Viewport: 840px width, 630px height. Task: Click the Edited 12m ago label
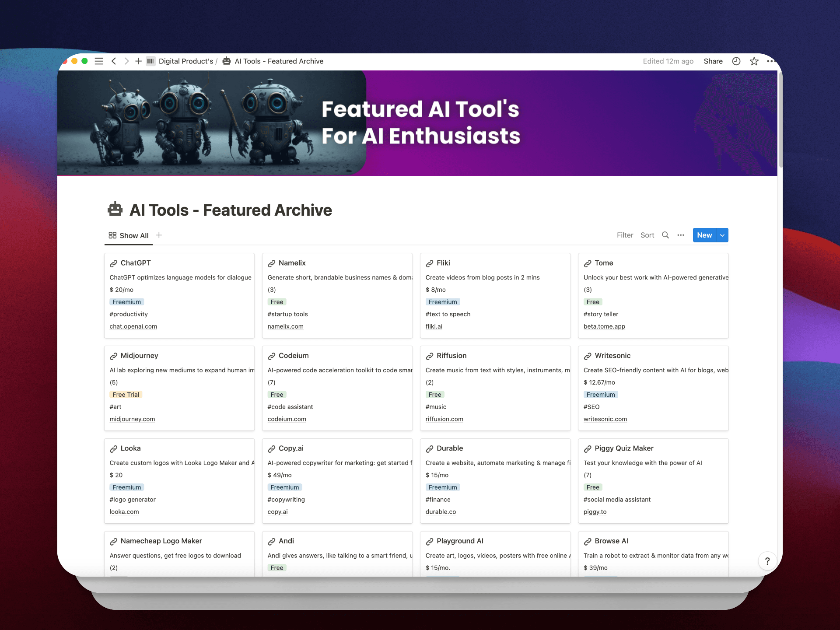pos(668,61)
